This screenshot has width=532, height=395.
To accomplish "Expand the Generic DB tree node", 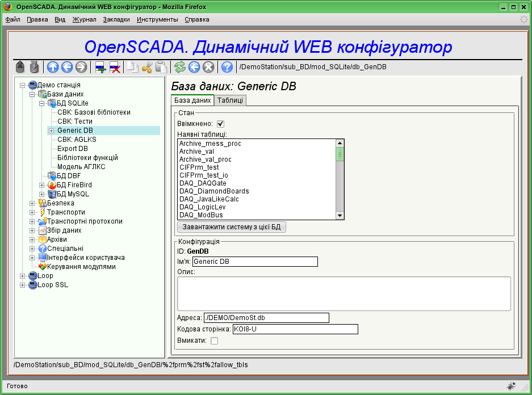I will click(51, 131).
